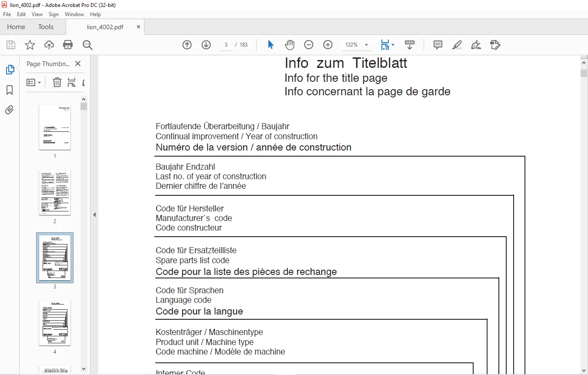
Task: Activate the selection arrow tool
Action: pos(271,45)
